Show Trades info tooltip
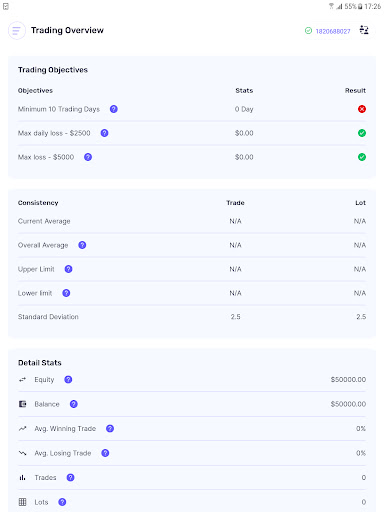Screen dimensions: 384x512 70,477
